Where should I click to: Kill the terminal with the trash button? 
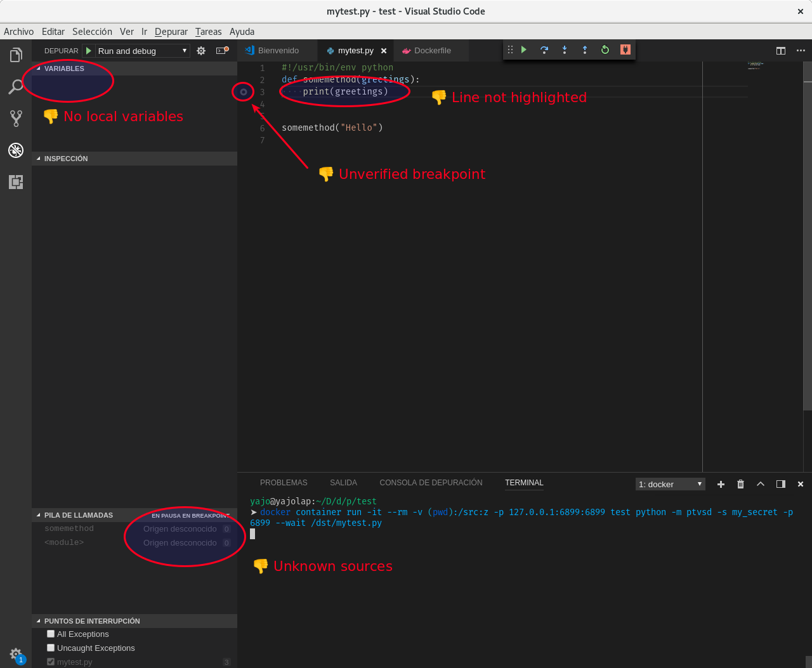tap(740, 484)
